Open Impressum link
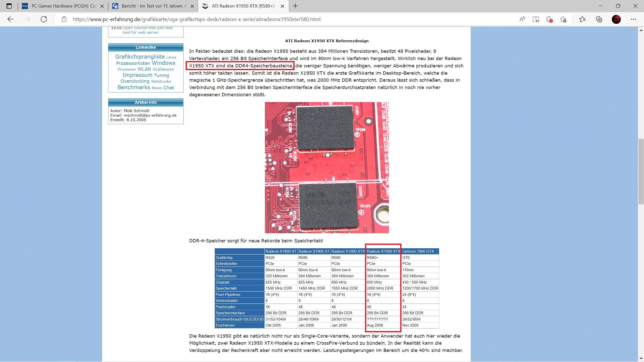This screenshot has width=644, height=362. [x=137, y=75]
